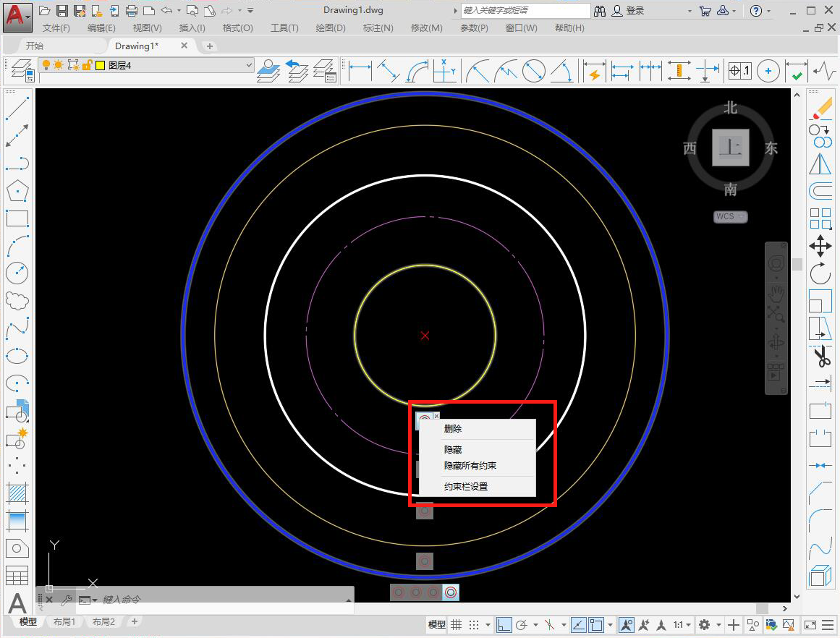Expand the command line history arrow

[349, 600]
